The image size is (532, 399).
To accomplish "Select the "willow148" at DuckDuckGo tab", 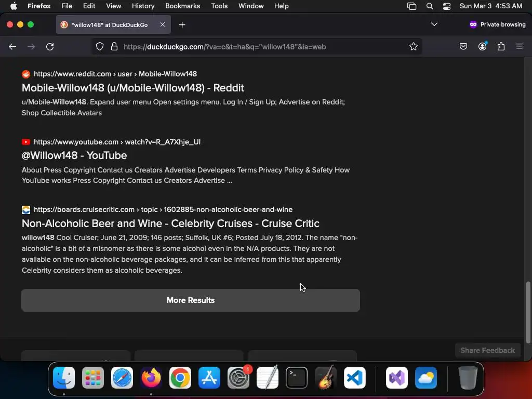I will pos(113,24).
